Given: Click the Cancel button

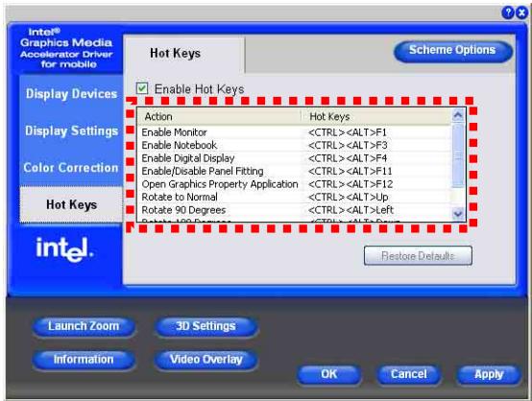Looking at the screenshot, I should 409,374.
